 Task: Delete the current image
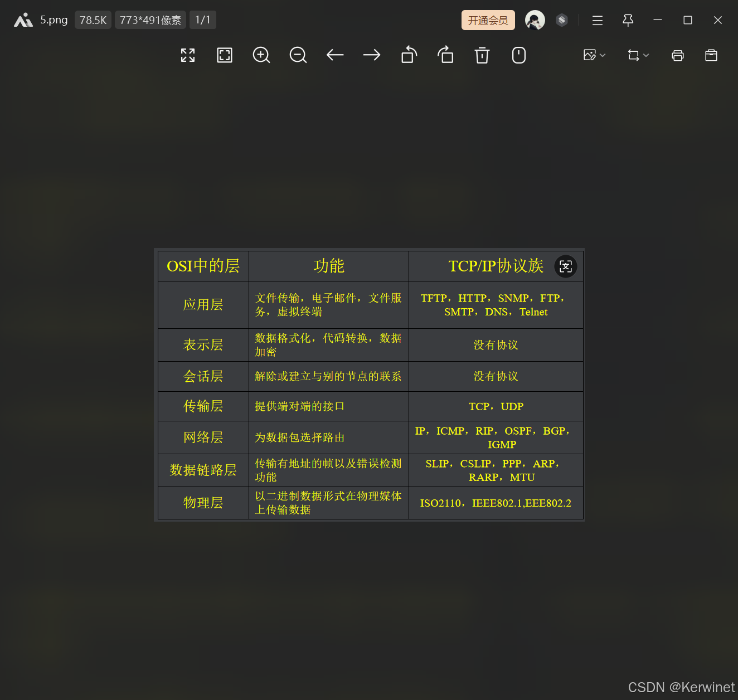(482, 55)
